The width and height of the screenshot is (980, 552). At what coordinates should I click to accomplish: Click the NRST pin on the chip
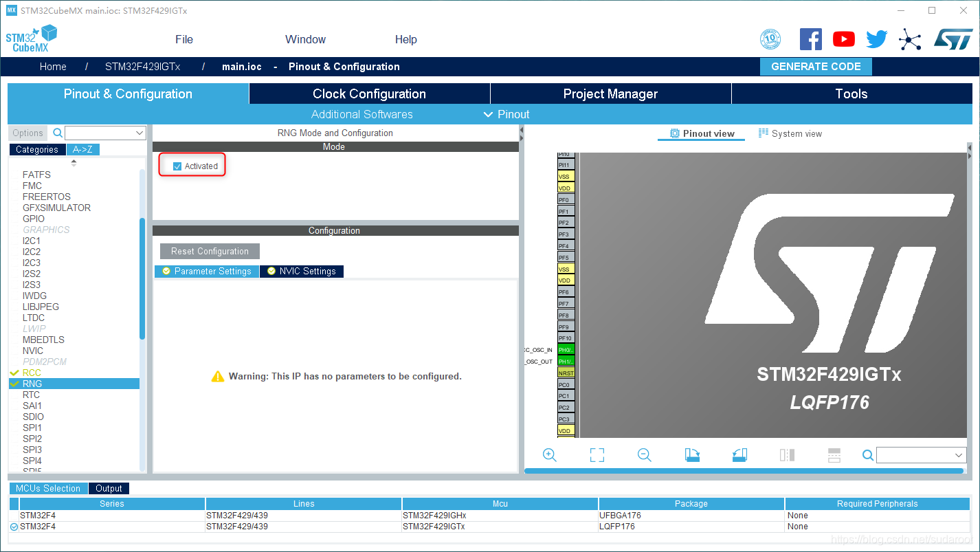(566, 373)
